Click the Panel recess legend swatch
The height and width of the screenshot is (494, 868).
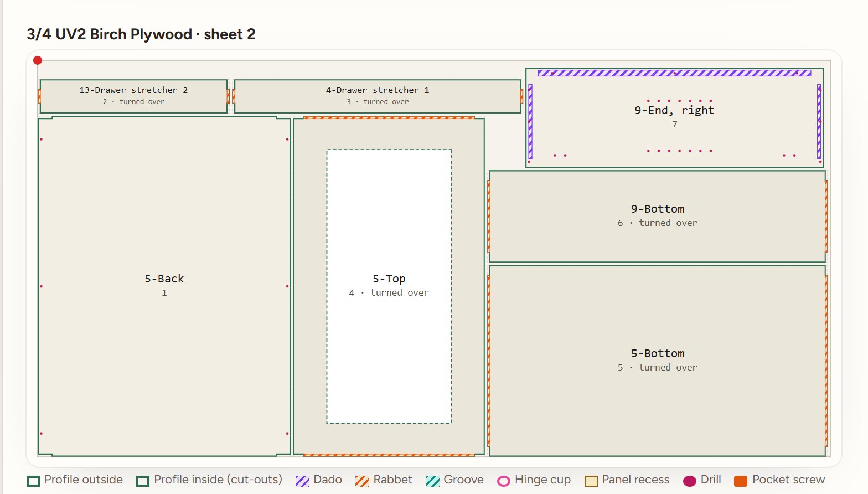(591, 481)
